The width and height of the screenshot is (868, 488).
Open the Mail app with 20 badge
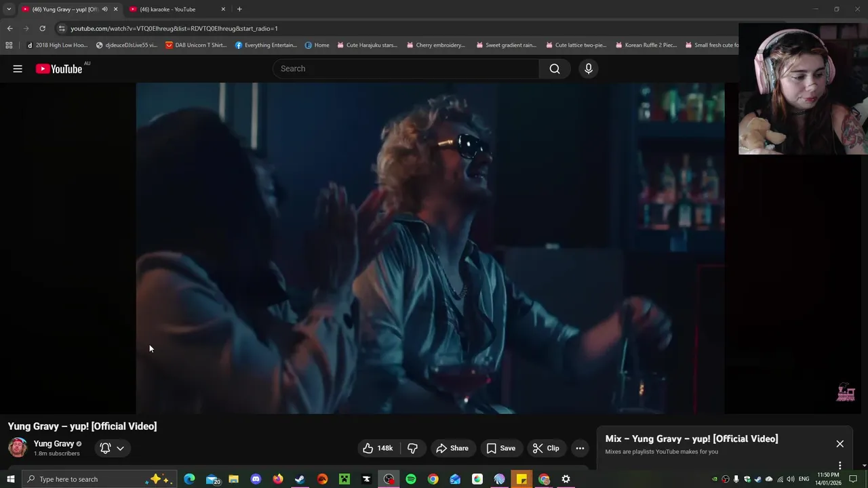click(x=212, y=479)
